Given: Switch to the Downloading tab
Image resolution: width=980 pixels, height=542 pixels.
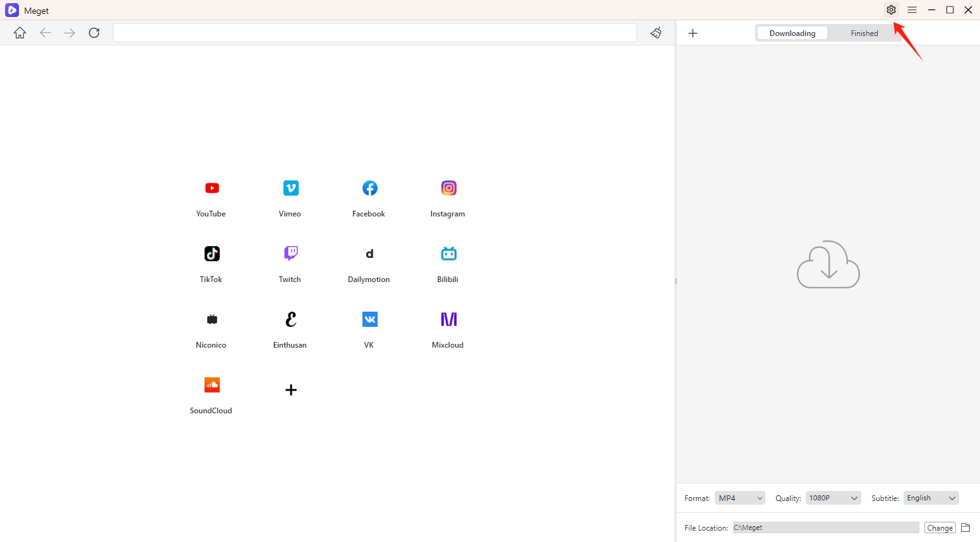Looking at the screenshot, I should click(792, 33).
